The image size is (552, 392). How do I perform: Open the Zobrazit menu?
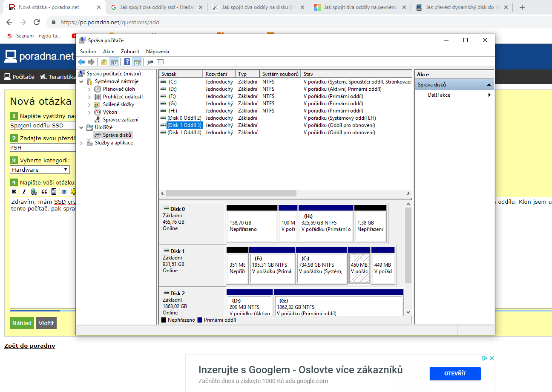(x=130, y=52)
